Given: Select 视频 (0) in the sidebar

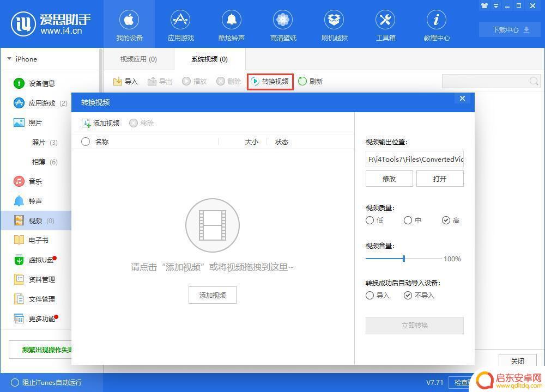Looking at the screenshot, I should click(x=37, y=220).
